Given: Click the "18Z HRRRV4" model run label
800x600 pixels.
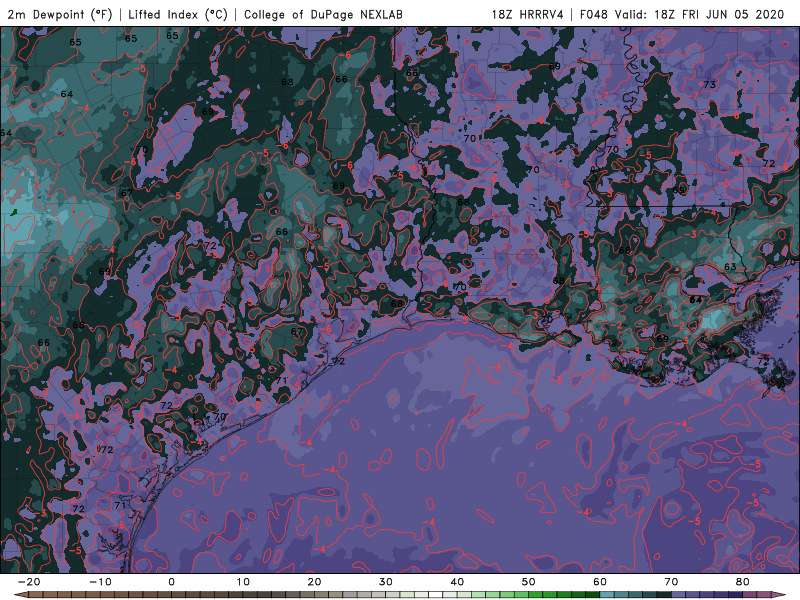Looking at the screenshot, I should [x=528, y=14].
